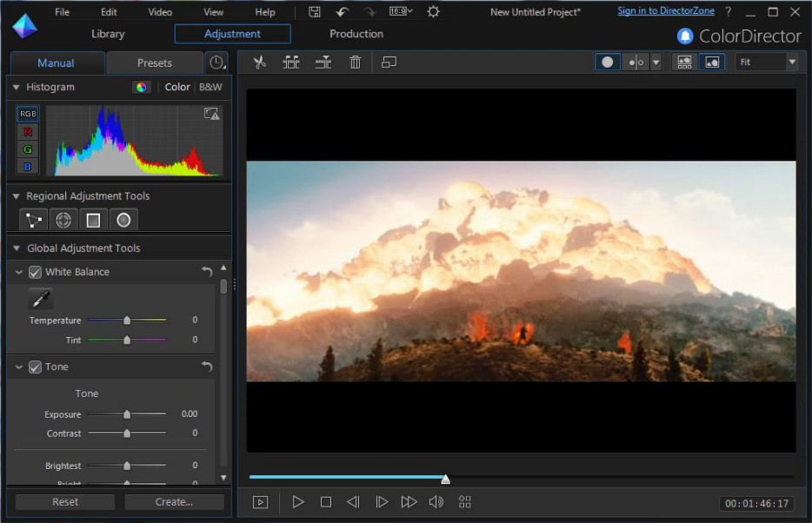Toggle the Tone checkbox

point(35,367)
